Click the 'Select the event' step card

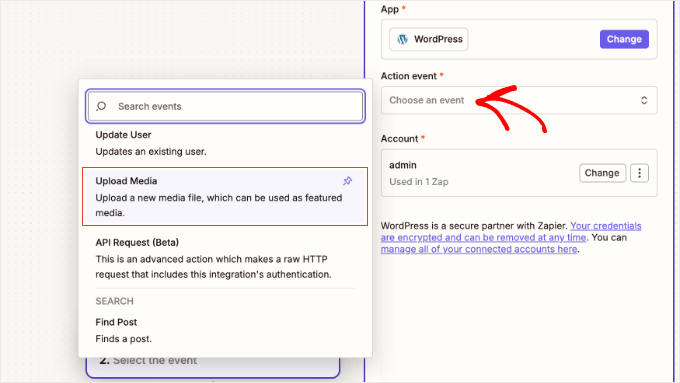click(212, 367)
